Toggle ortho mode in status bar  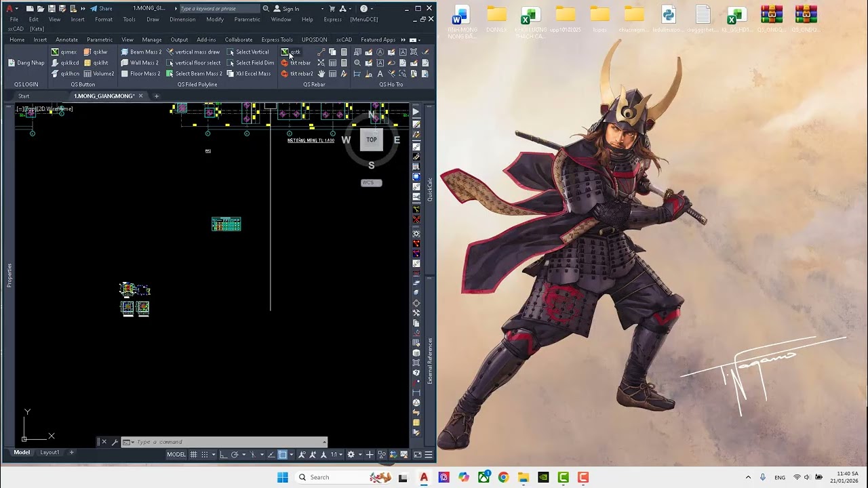(x=224, y=455)
